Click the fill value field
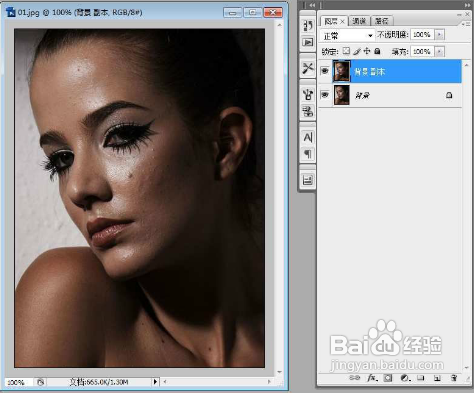Screen dimensions: 474x393 422,51
